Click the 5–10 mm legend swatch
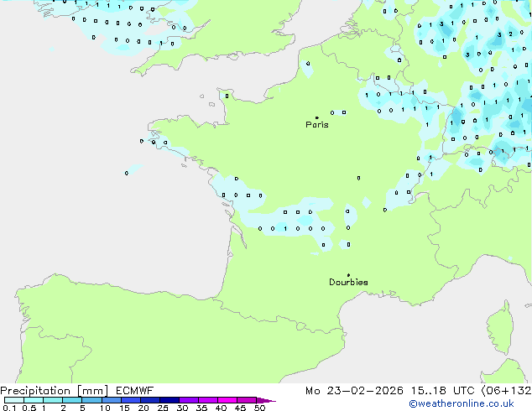 [91, 400]
